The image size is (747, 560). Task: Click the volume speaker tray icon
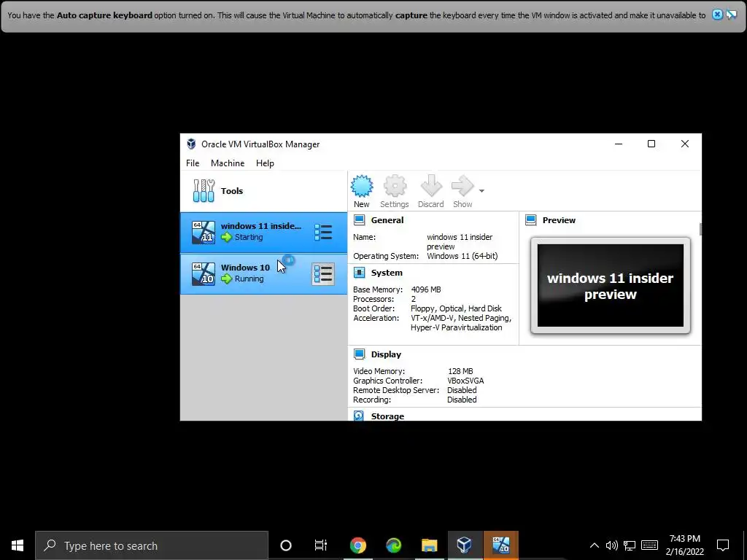click(612, 545)
